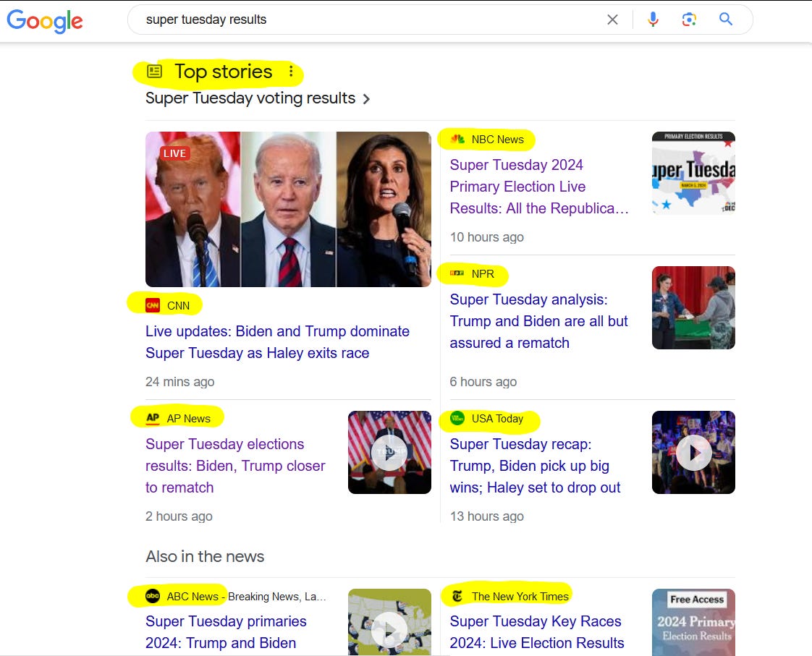Image resolution: width=812 pixels, height=656 pixels.
Task: Click the '13 hours ago' timestamp
Action: pyautogui.click(x=487, y=516)
